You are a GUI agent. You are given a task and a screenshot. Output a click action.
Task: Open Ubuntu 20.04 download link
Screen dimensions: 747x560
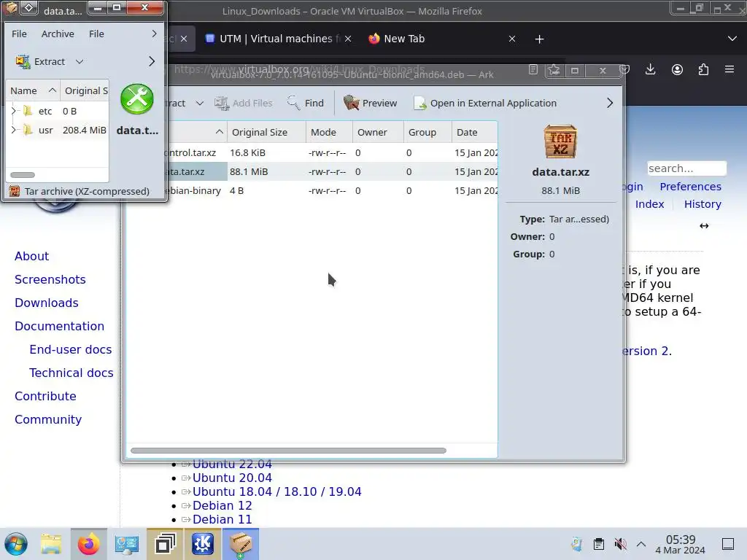pyautogui.click(x=232, y=478)
